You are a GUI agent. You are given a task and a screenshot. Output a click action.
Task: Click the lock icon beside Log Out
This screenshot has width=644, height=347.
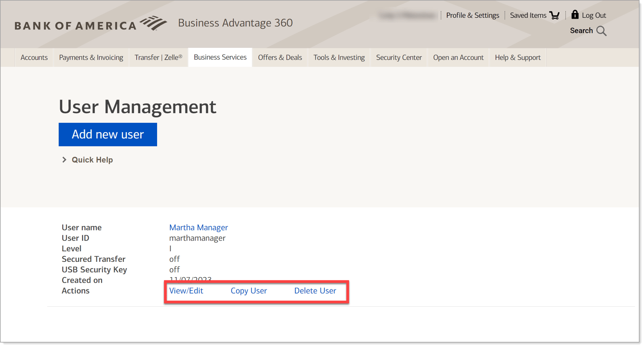pos(575,14)
